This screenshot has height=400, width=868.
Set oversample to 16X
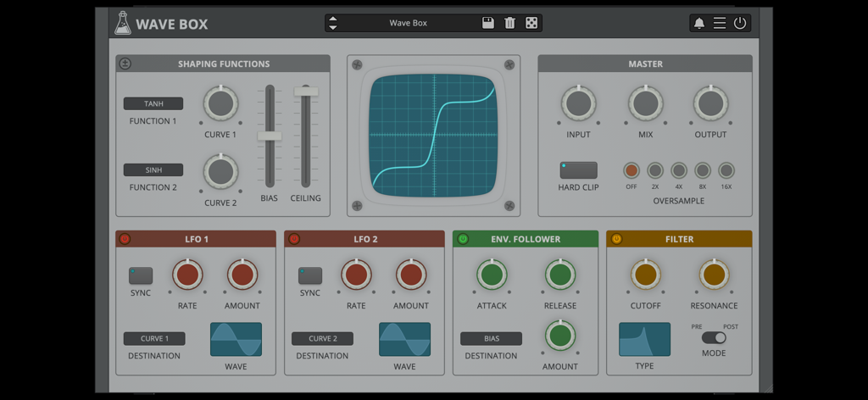pyautogui.click(x=726, y=170)
